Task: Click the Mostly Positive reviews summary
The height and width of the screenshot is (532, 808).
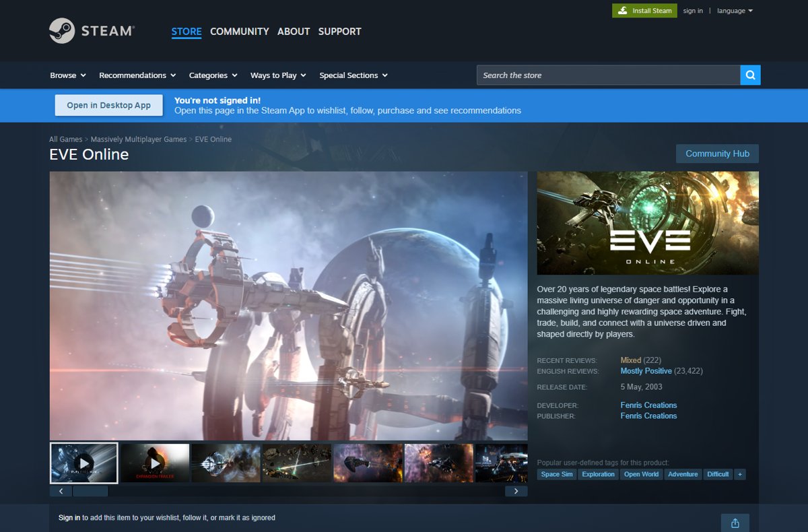Action: [646, 371]
